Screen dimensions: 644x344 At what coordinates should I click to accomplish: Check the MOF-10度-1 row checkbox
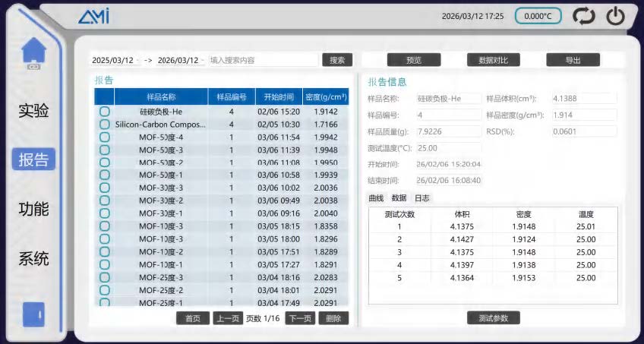(105, 265)
